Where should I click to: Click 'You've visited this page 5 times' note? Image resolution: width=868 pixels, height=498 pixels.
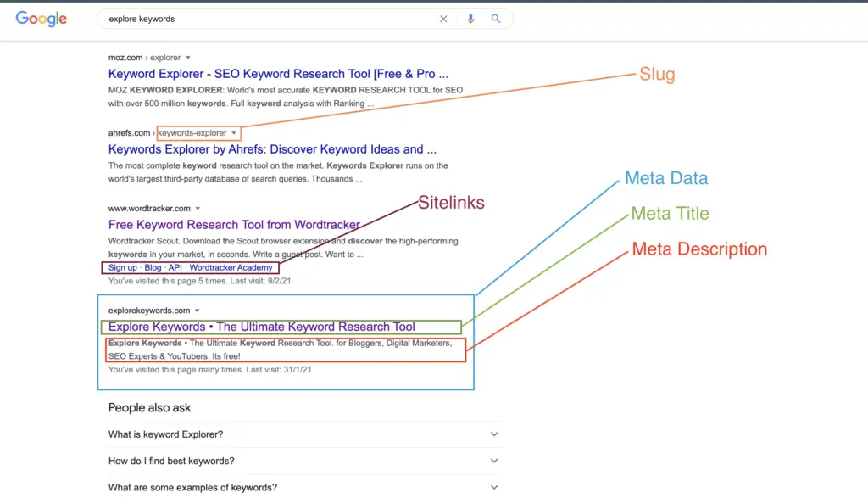[x=199, y=281]
